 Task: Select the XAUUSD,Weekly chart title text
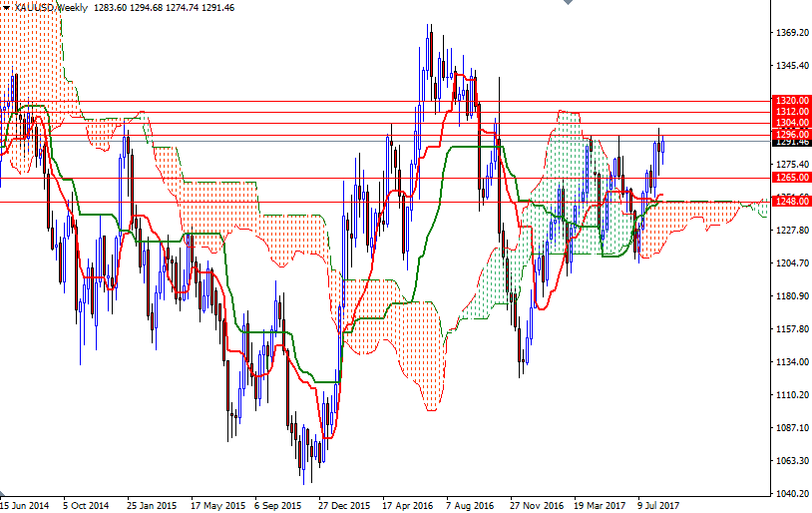click(51, 7)
